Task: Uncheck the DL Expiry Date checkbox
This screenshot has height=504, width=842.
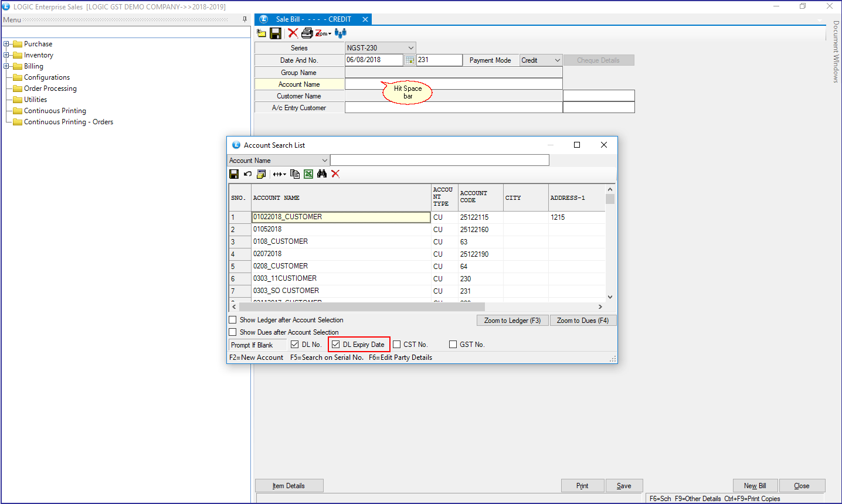Action: tap(336, 345)
